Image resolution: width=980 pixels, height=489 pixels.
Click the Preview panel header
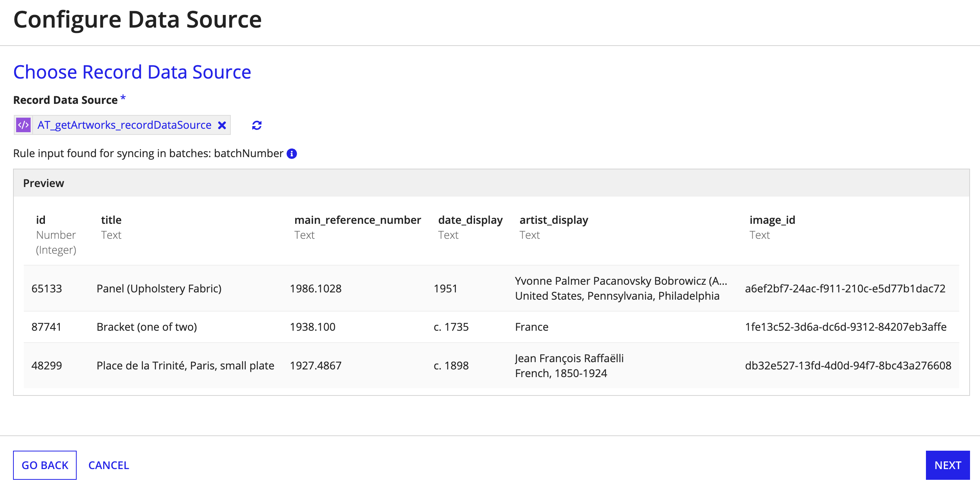pos(491,183)
